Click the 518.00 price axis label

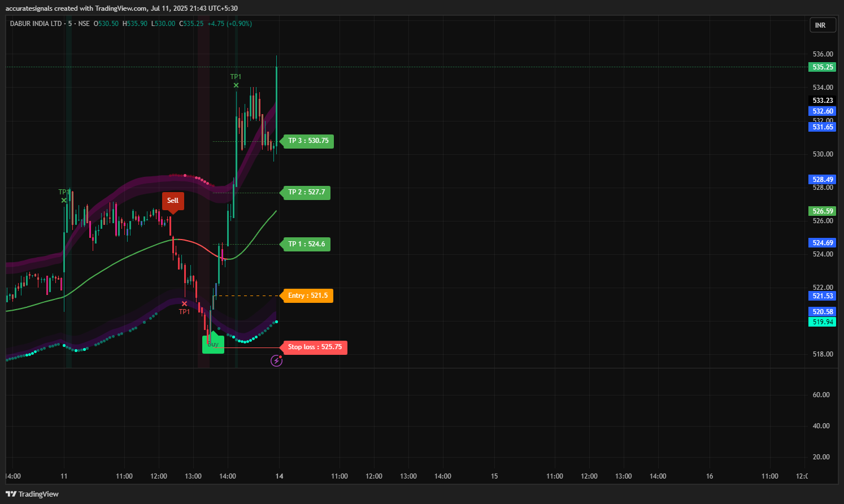(823, 354)
